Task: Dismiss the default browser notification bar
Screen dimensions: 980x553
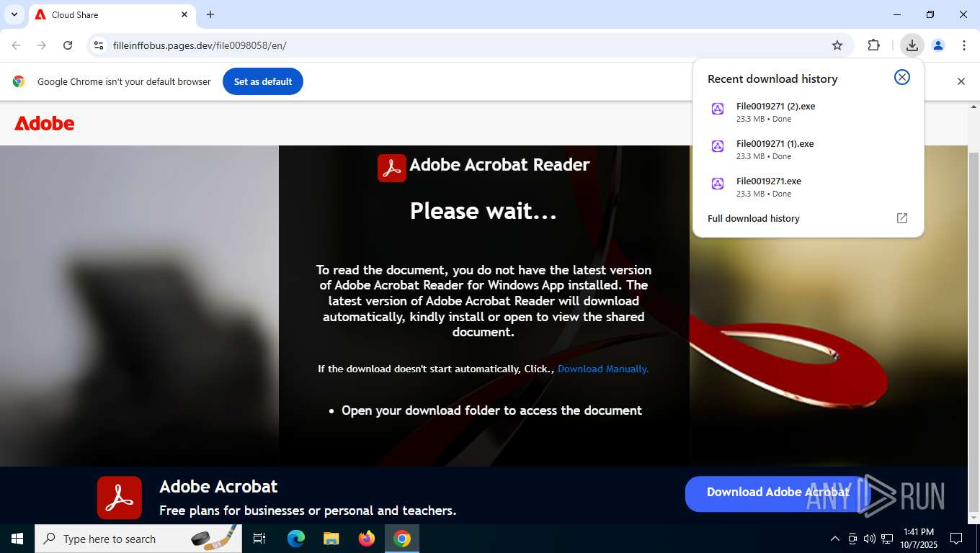Action: pos(961,81)
